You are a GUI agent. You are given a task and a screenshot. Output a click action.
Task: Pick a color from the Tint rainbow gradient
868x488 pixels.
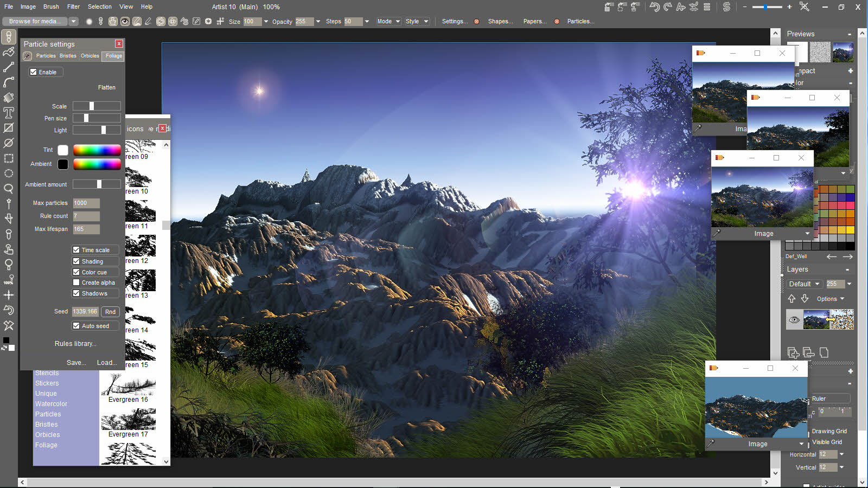tap(97, 150)
